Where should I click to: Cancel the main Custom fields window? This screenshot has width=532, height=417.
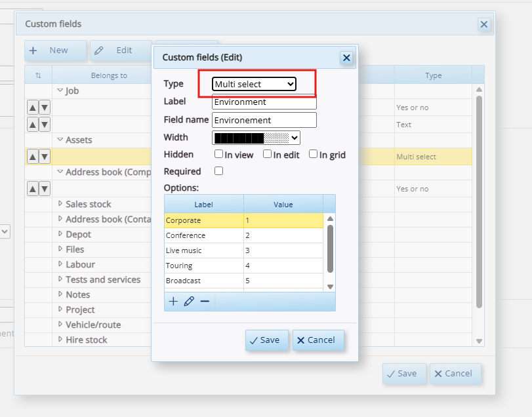pos(455,374)
